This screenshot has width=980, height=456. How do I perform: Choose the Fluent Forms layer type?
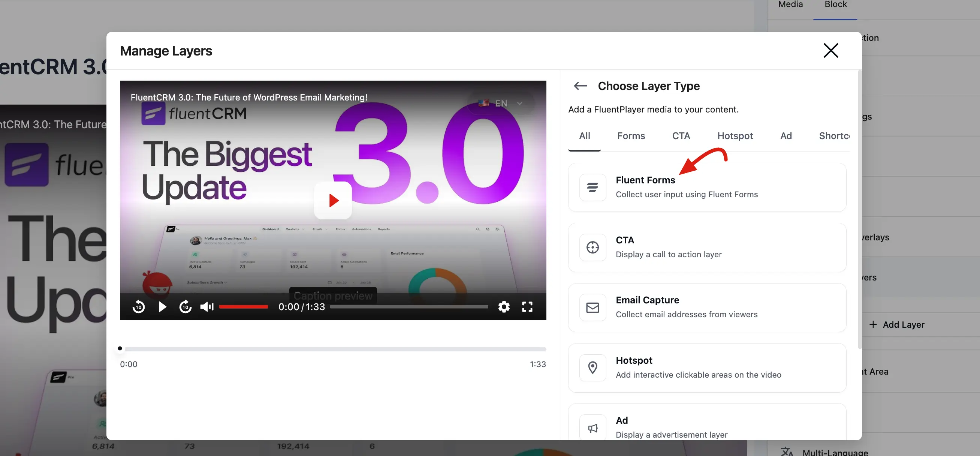[707, 187]
